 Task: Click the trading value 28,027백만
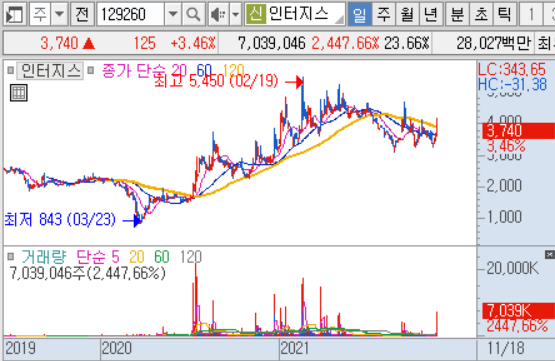(x=494, y=43)
